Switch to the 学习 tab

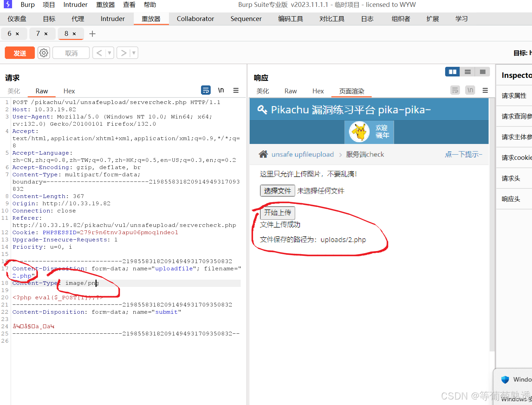462,19
